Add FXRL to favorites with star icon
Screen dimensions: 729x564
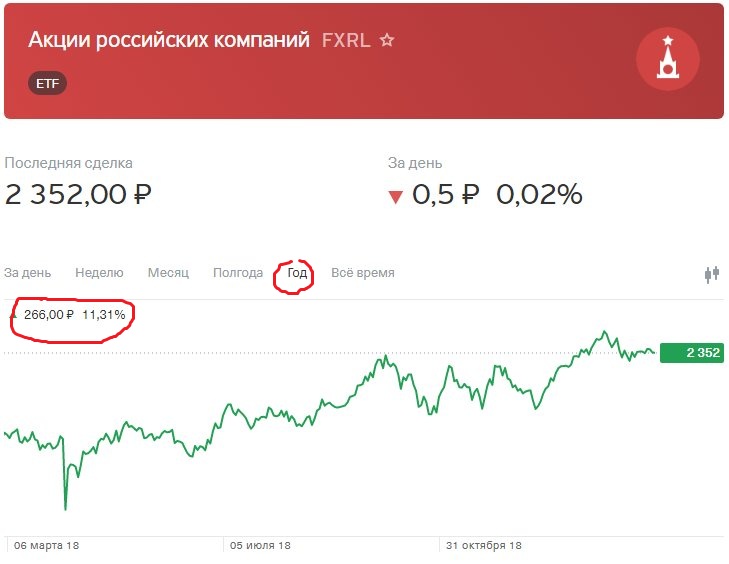(387, 40)
